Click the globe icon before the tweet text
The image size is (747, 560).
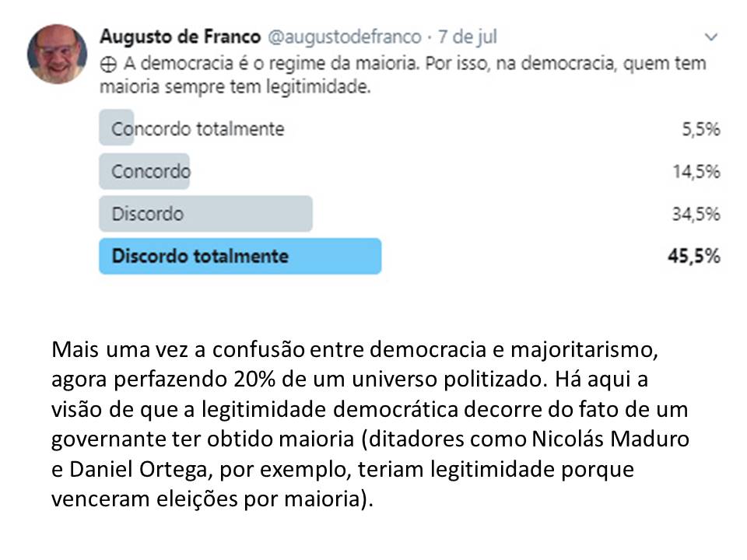[108, 65]
